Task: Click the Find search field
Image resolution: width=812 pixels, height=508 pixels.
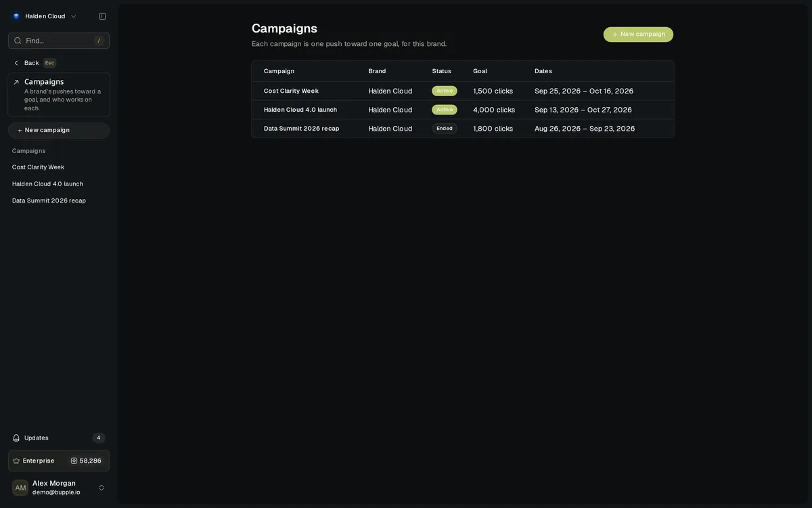Action: [59, 41]
